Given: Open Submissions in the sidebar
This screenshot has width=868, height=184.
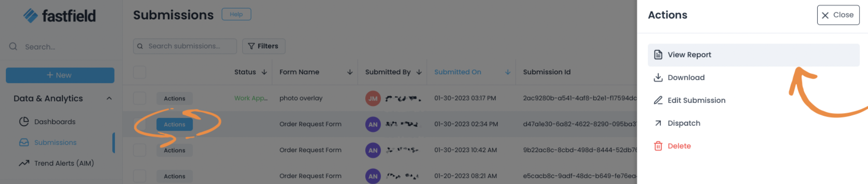Looking at the screenshot, I should [x=55, y=143].
